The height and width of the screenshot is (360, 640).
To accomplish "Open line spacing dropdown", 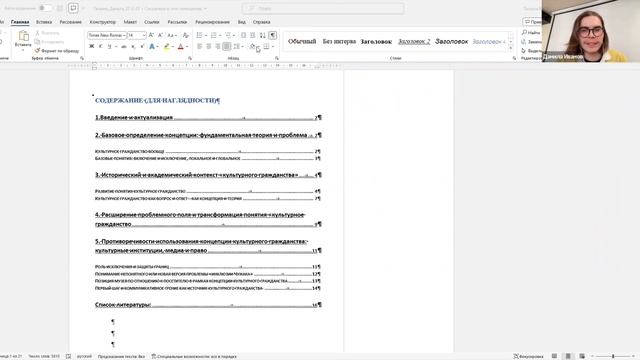I will pyautogui.click(x=238, y=47).
